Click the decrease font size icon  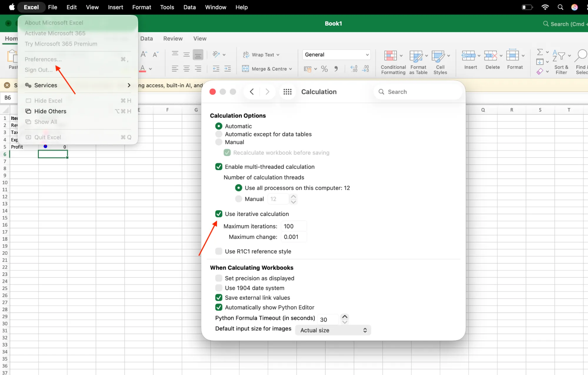click(x=156, y=54)
